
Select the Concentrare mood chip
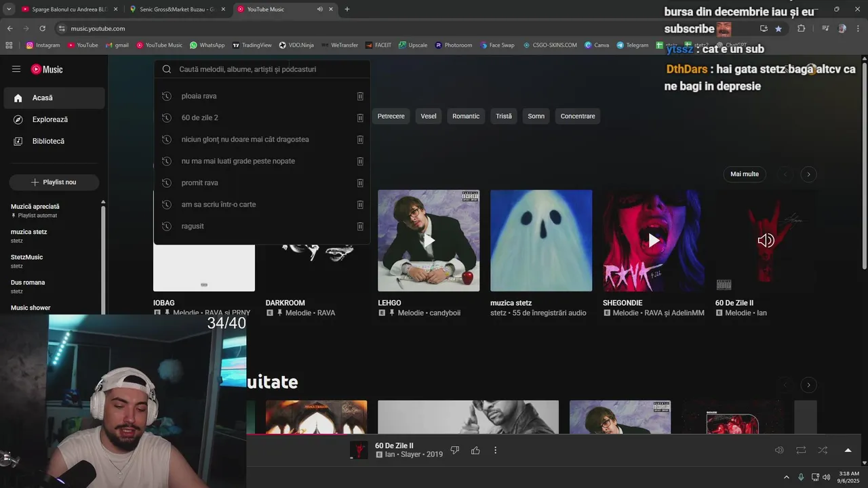[x=578, y=117]
